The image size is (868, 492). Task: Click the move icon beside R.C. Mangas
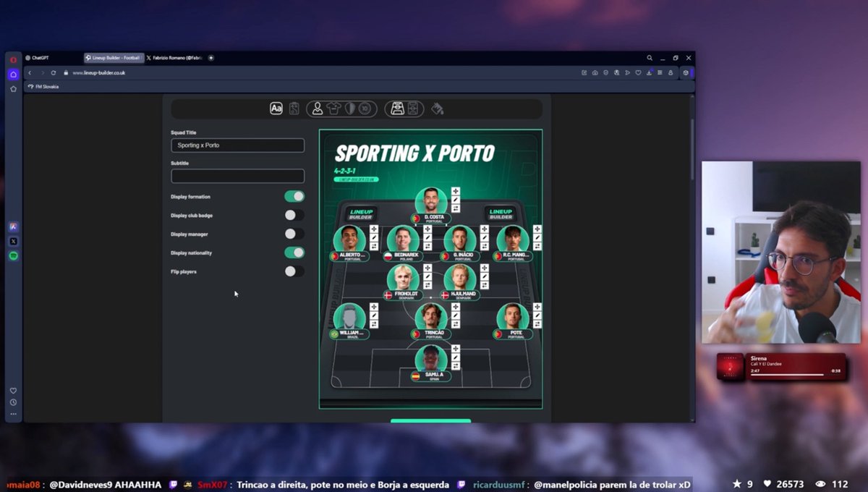tap(537, 229)
